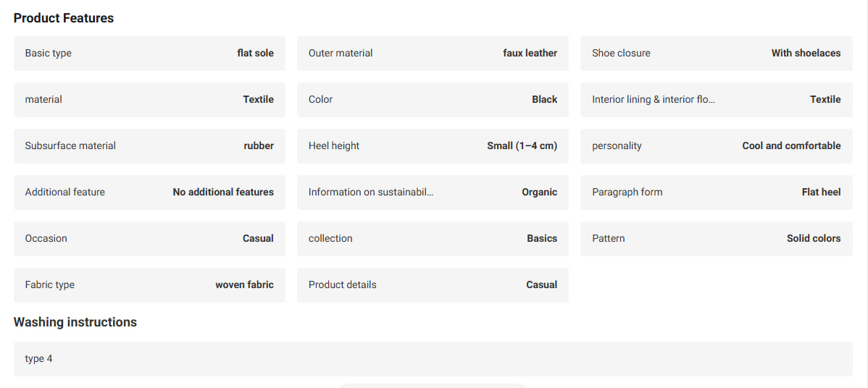
Task: Click the Color Black feature cell
Action: [x=433, y=99]
